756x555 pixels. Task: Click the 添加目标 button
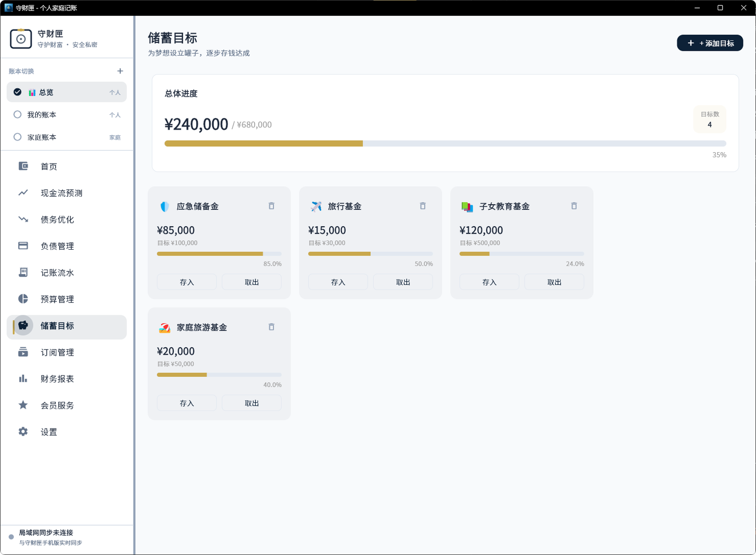click(x=710, y=43)
